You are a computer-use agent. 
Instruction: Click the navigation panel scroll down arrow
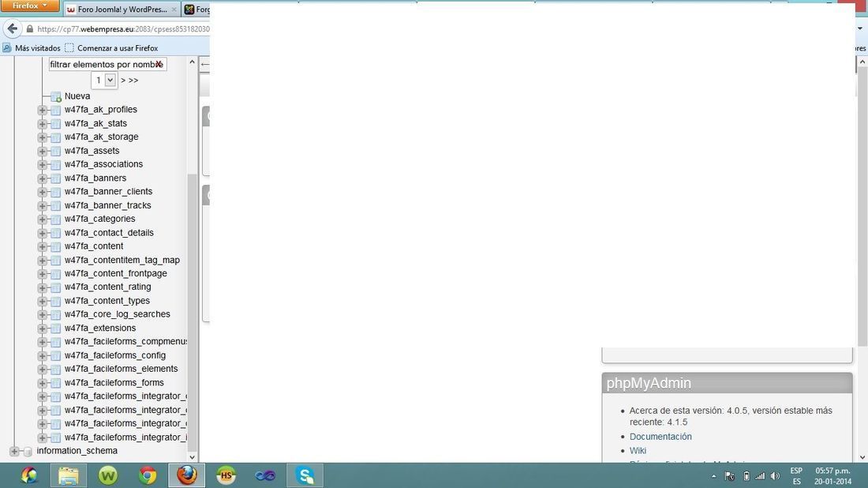(192, 457)
